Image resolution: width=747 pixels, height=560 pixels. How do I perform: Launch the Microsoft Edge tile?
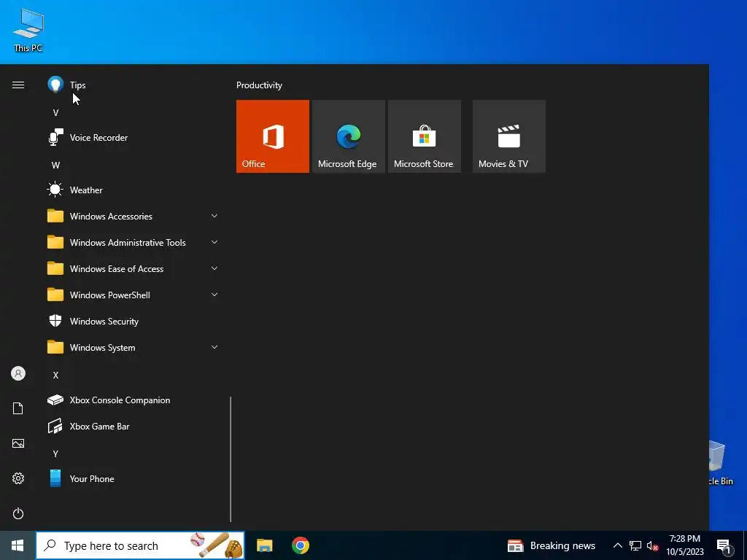pos(348,136)
